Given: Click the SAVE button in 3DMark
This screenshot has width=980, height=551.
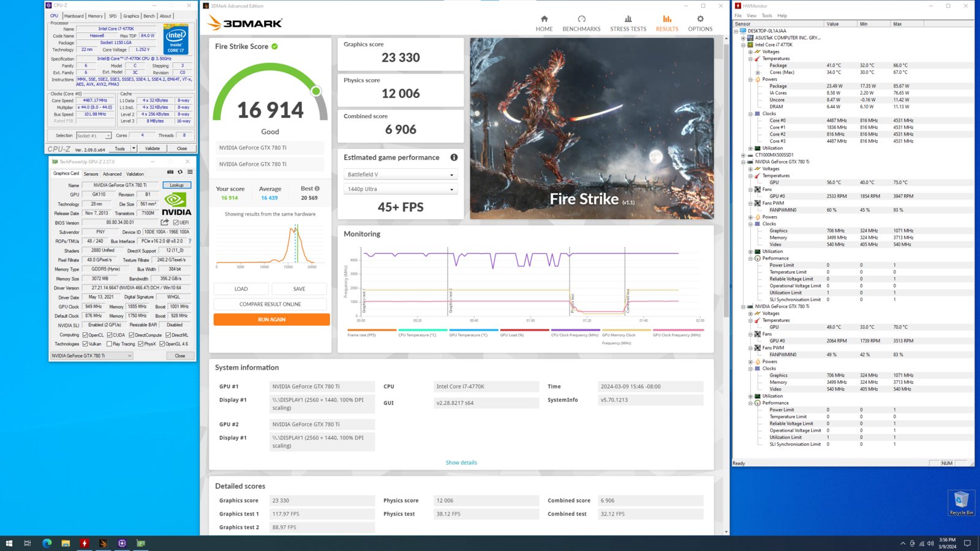Looking at the screenshot, I should tap(299, 289).
